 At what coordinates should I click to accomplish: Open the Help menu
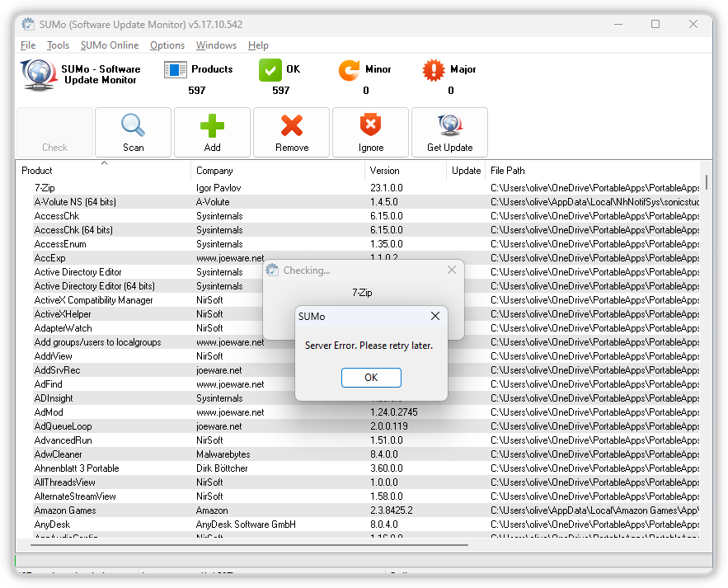pyautogui.click(x=258, y=45)
